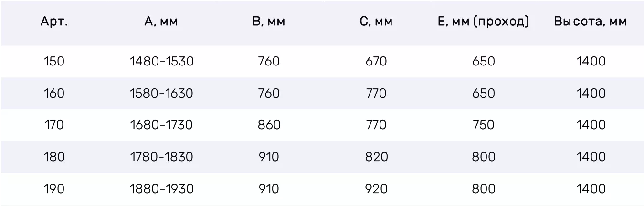
Task: Click article number 190 cell
Action: 54,189
